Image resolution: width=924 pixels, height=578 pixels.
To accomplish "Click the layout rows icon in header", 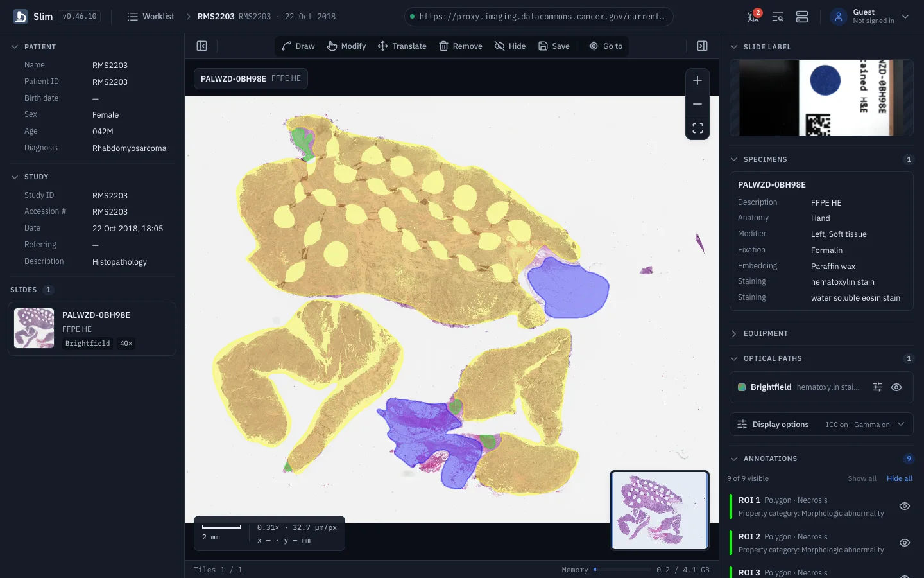I will (x=802, y=17).
